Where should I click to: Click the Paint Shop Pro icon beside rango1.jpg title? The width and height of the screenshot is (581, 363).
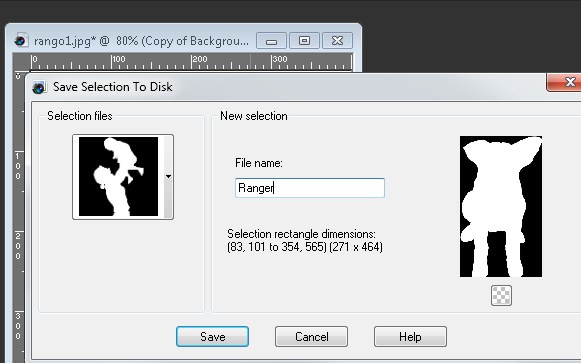pos(21,40)
